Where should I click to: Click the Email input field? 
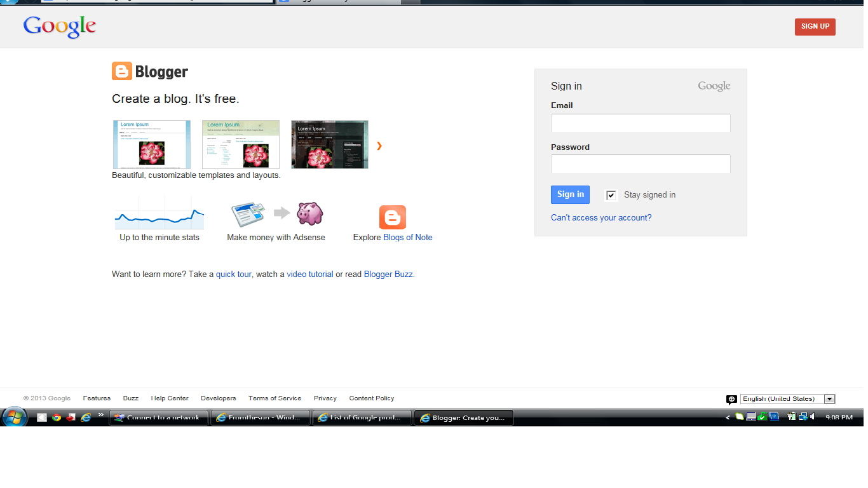[x=641, y=123]
